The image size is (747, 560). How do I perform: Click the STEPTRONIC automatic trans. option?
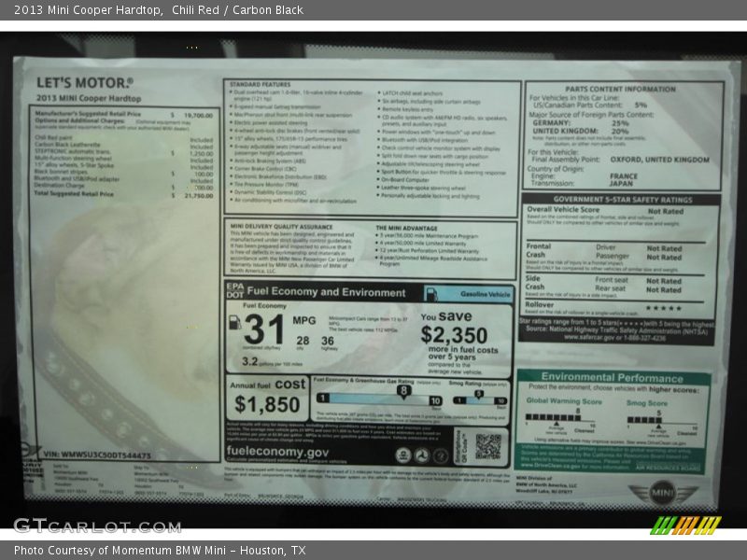coord(124,152)
